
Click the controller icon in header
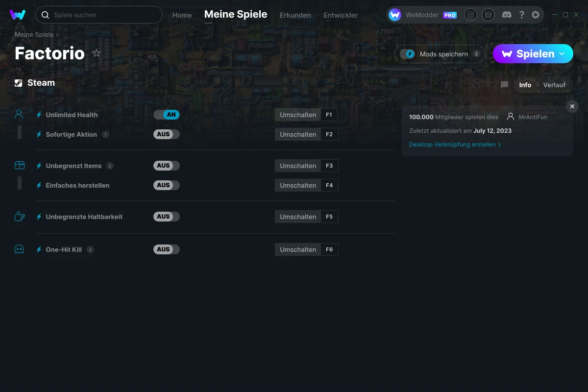(x=470, y=15)
